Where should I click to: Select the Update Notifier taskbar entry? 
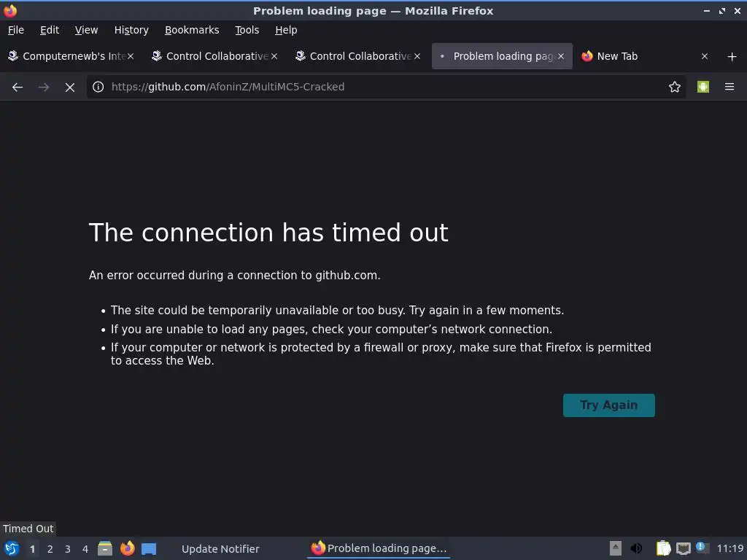(220, 549)
